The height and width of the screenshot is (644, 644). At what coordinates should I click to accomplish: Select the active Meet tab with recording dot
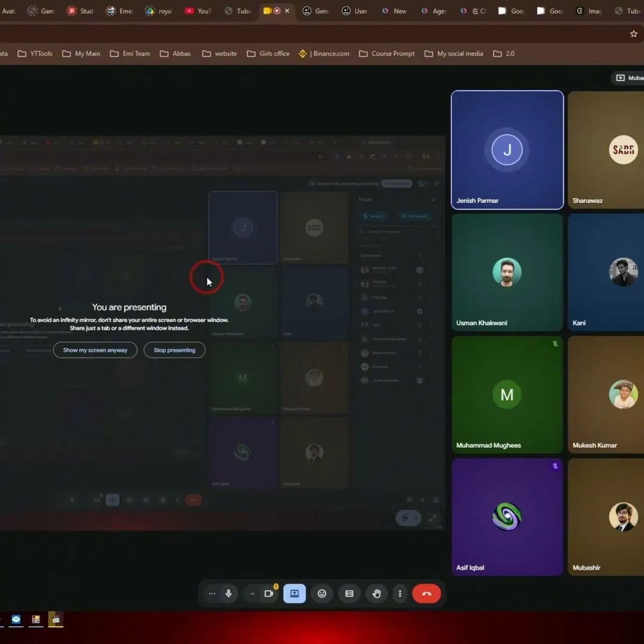coord(271,11)
